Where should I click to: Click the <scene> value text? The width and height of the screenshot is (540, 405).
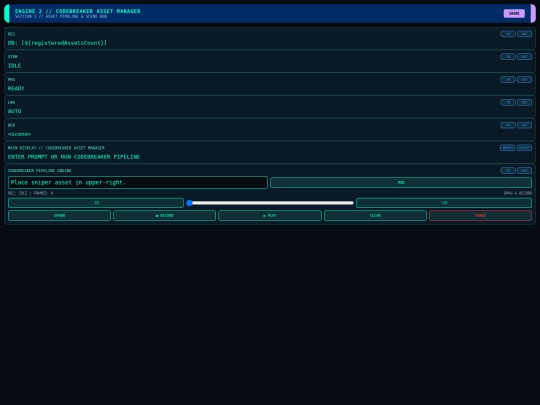coord(20,134)
